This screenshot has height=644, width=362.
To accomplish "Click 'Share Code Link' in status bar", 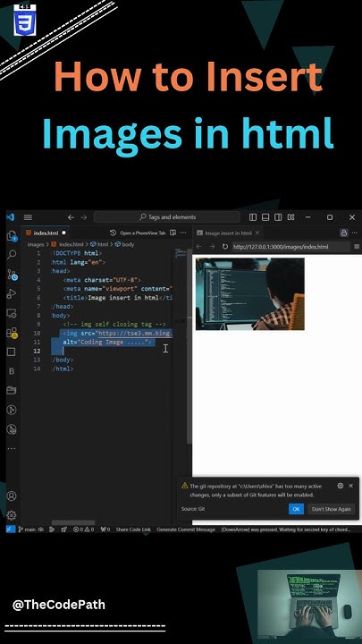I will point(133,530).
